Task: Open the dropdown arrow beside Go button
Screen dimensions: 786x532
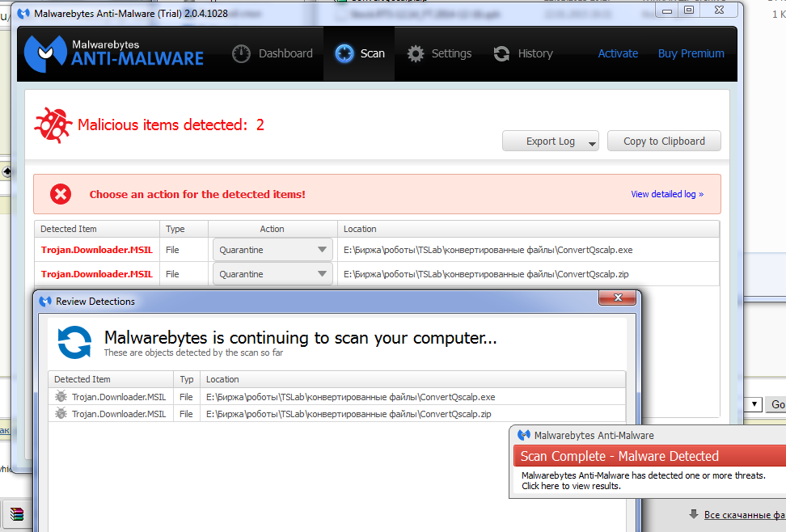Action: tap(754, 404)
